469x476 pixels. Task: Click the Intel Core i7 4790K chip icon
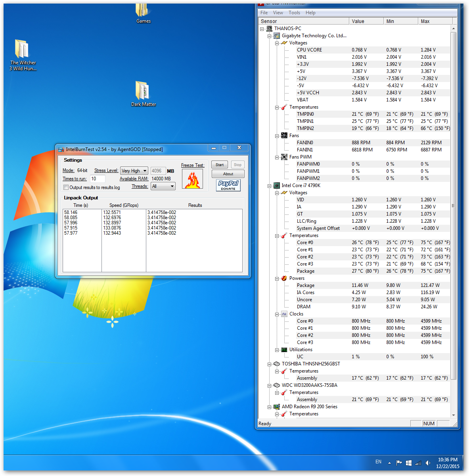pyautogui.click(x=277, y=185)
